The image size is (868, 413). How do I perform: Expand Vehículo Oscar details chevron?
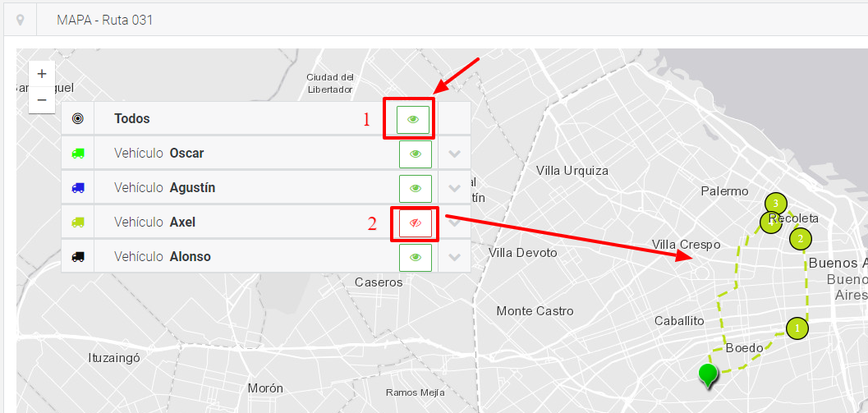coord(455,154)
